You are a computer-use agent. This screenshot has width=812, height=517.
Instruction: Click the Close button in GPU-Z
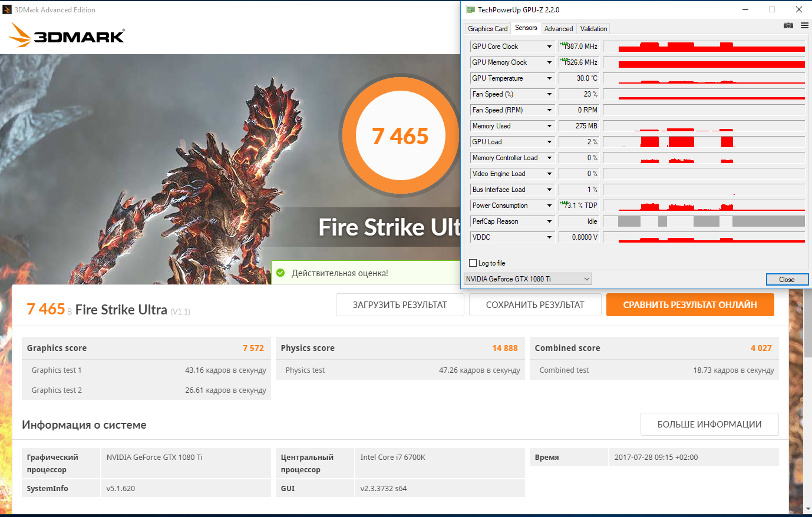[x=787, y=280]
